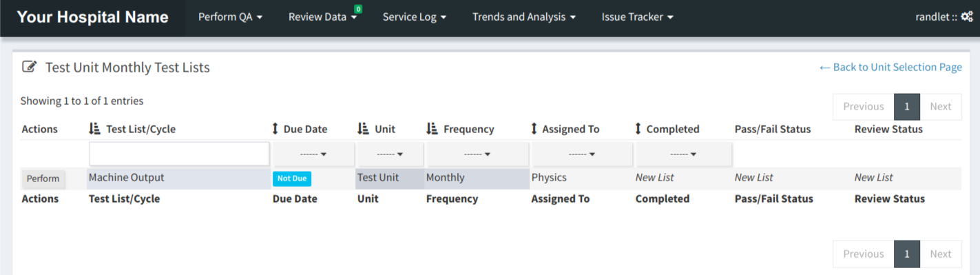980x275 pixels.
Task: Click Your Hospital Name brand link
Action: [92, 17]
